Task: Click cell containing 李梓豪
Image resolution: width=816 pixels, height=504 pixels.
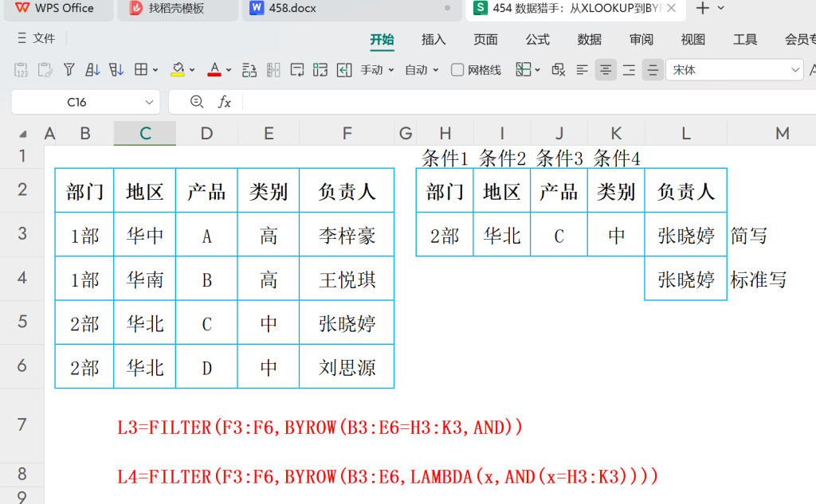Action: point(347,236)
